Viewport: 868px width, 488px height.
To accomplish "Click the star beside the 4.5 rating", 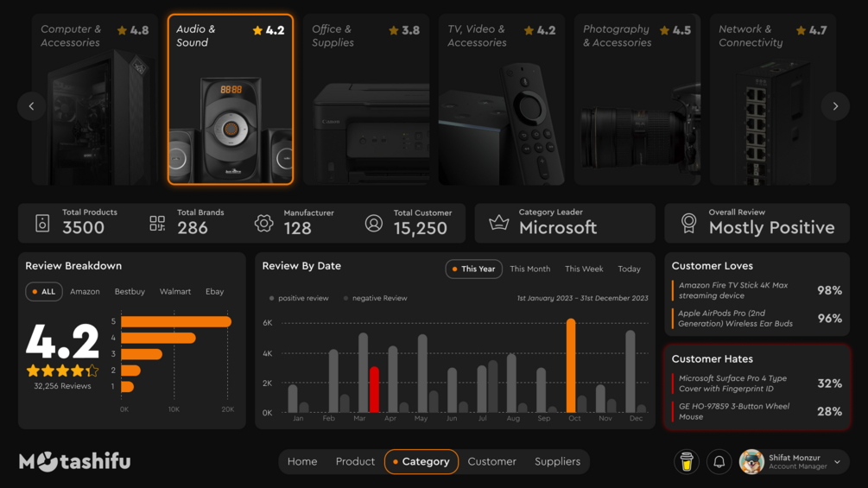I will pyautogui.click(x=664, y=30).
